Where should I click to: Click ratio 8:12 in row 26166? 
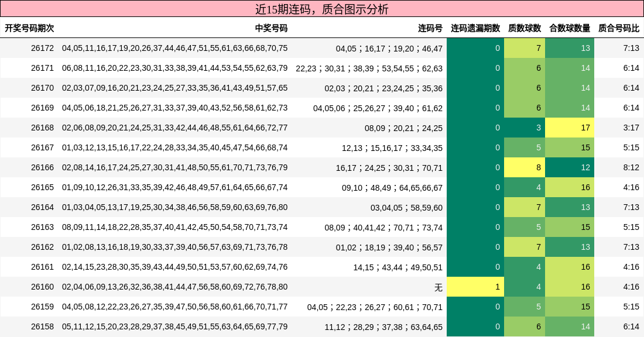pos(631,167)
